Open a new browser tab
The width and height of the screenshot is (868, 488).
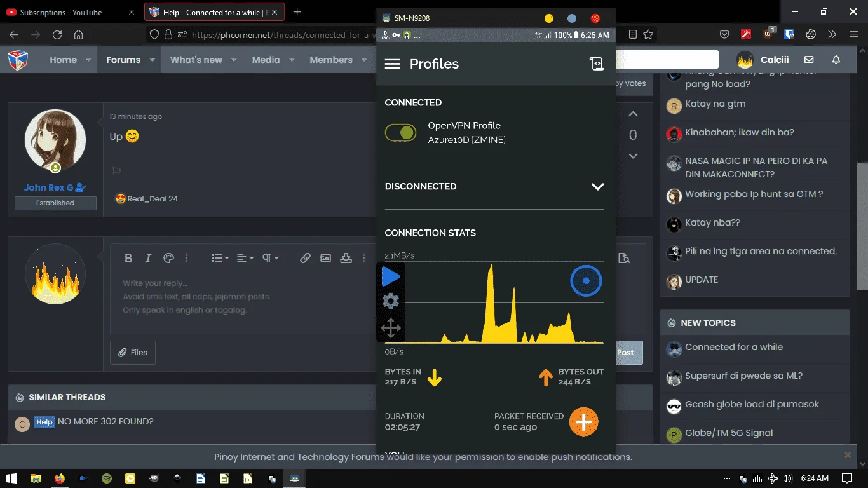pyautogui.click(x=297, y=12)
